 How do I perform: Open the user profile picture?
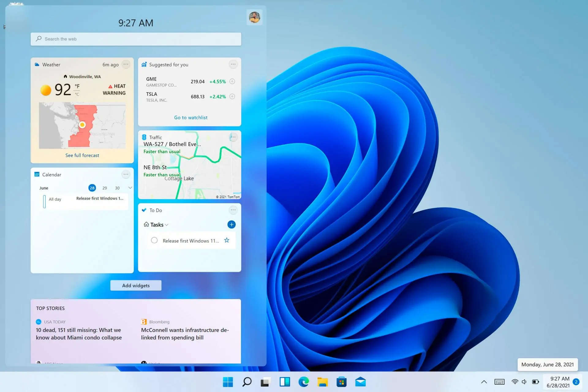click(254, 17)
